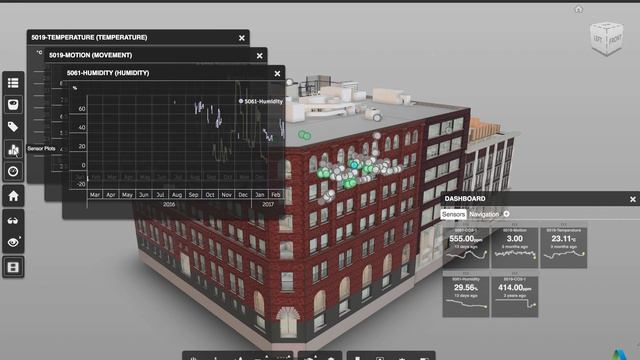Click the home icon in left sidebar
The image size is (640, 360).
point(13,196)
